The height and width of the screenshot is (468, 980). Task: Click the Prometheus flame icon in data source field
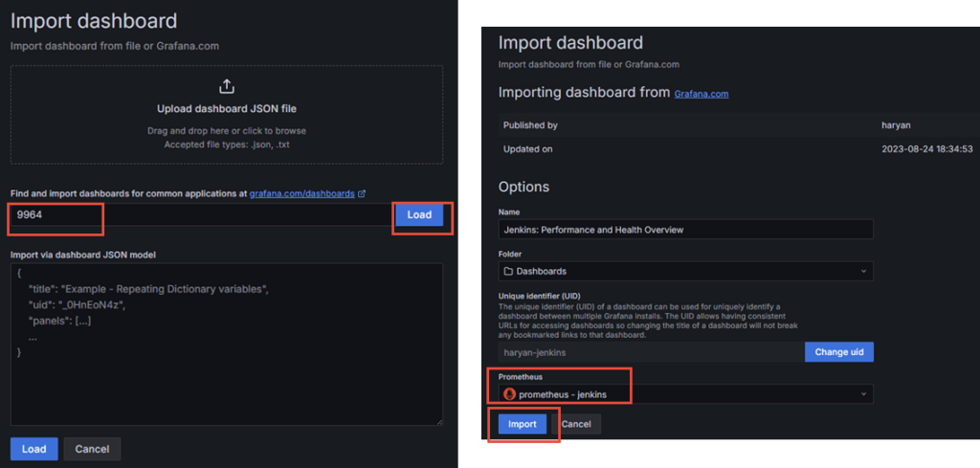509,394
